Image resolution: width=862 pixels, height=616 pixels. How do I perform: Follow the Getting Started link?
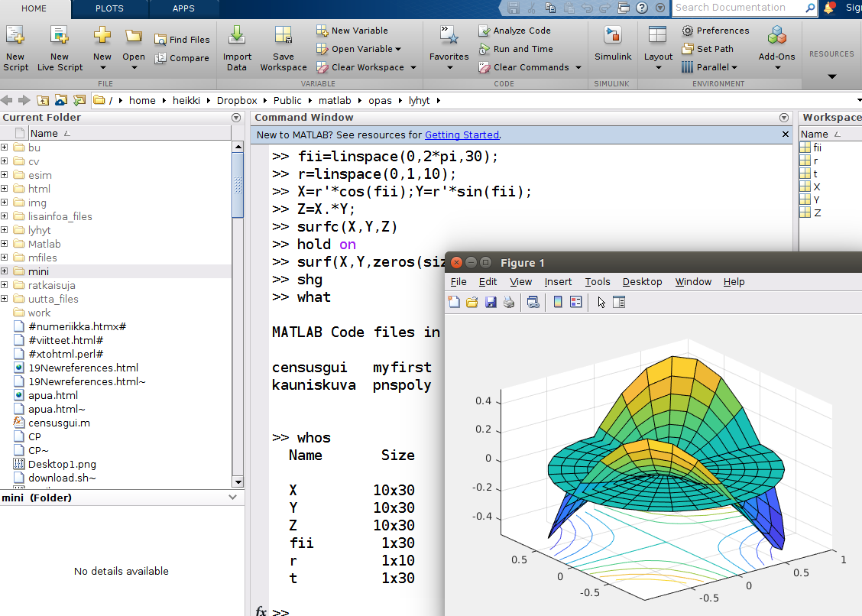462,135
